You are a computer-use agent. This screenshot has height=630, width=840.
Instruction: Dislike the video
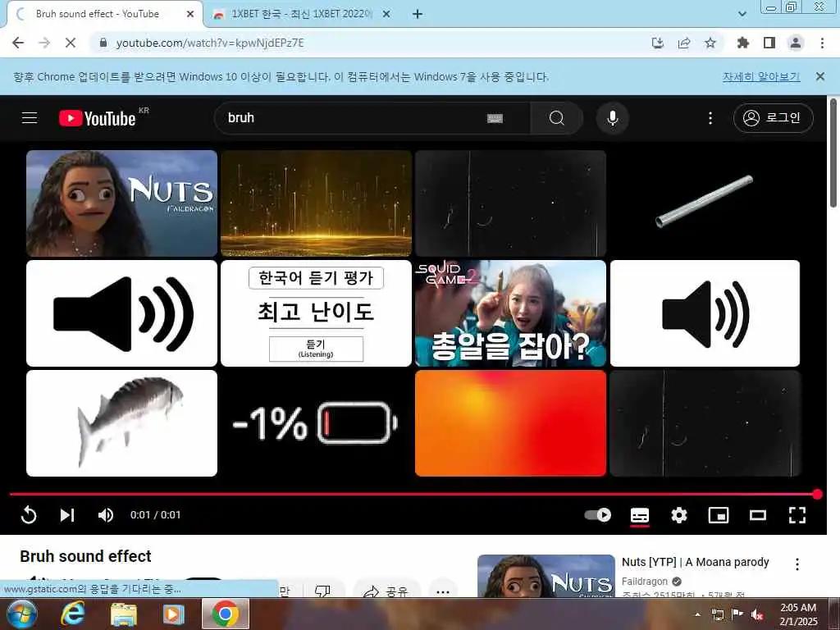322,591
